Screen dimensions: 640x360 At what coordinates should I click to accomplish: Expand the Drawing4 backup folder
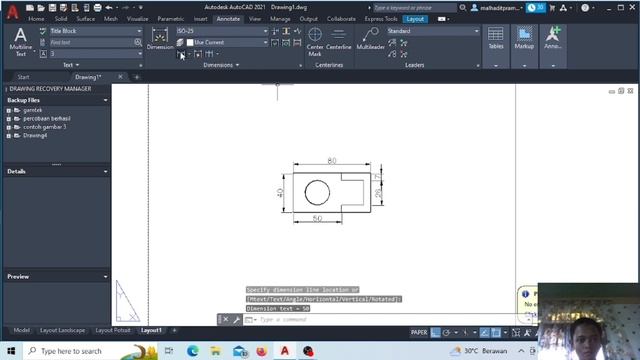pyautogui.click(x=9, y=136)
